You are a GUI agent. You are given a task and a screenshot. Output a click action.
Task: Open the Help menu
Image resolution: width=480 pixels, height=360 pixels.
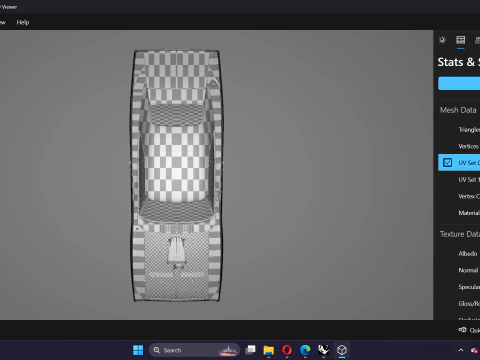pos(23,22)
